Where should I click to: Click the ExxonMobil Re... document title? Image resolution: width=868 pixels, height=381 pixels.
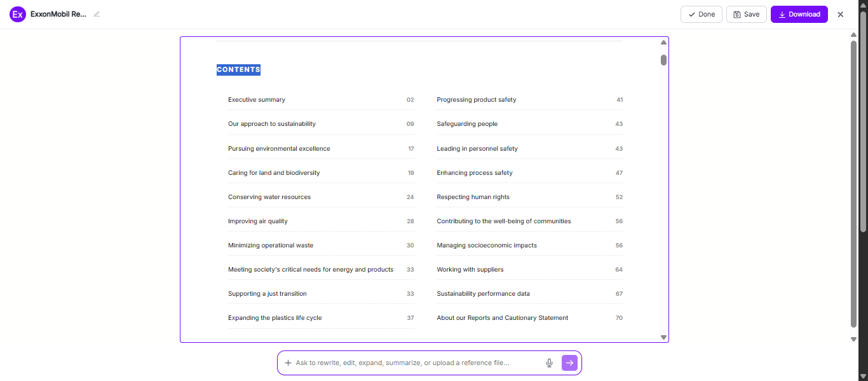point(58,14)
